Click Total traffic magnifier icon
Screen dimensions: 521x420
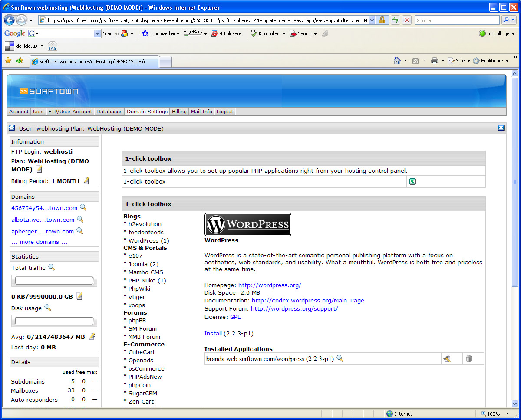51,267
